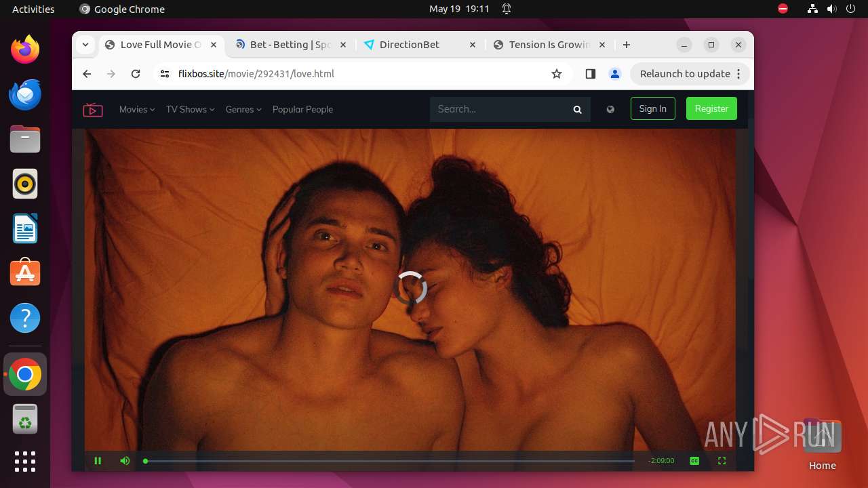
Task: Click the notification bell icon in top bar
Action: [507, 9]
